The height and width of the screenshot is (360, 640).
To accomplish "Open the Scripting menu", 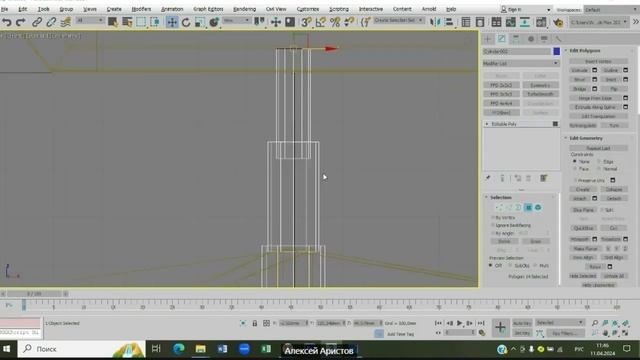I will pos(339,9).
